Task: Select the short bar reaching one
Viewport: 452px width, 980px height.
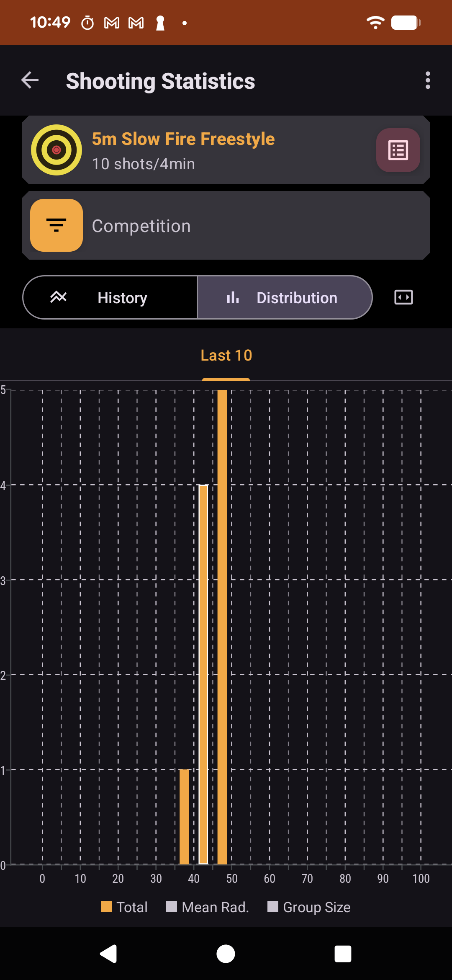Action: (x=184, y=817)
